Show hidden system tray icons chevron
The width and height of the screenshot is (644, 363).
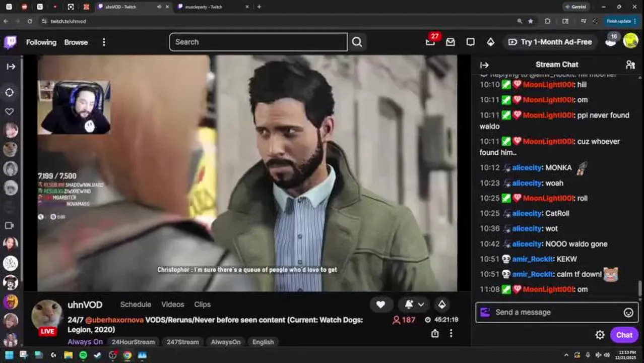pyautogui.click(x=566, y=355)
